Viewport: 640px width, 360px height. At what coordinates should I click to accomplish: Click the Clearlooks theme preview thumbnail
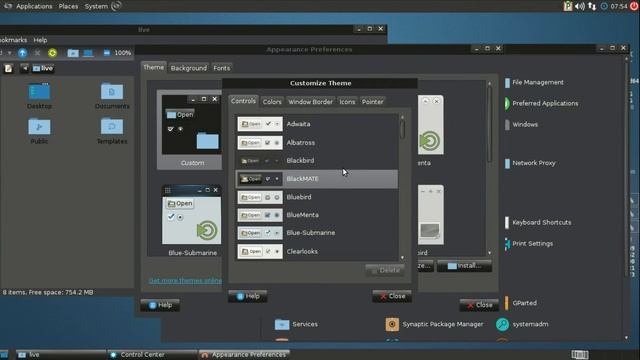coord(260,251)
